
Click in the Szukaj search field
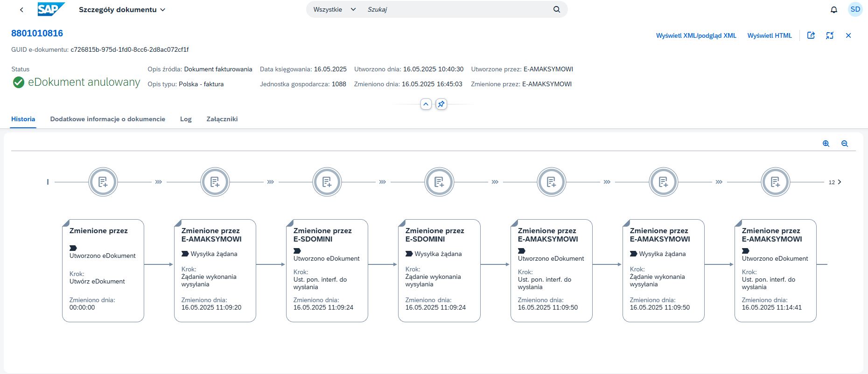[x=457, y=9]
